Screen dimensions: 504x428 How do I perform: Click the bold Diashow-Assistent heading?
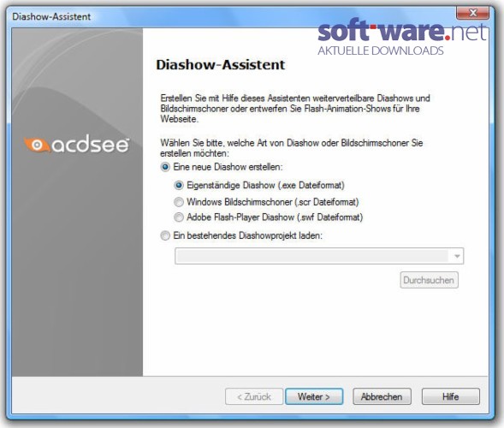[x=221, y=65]
